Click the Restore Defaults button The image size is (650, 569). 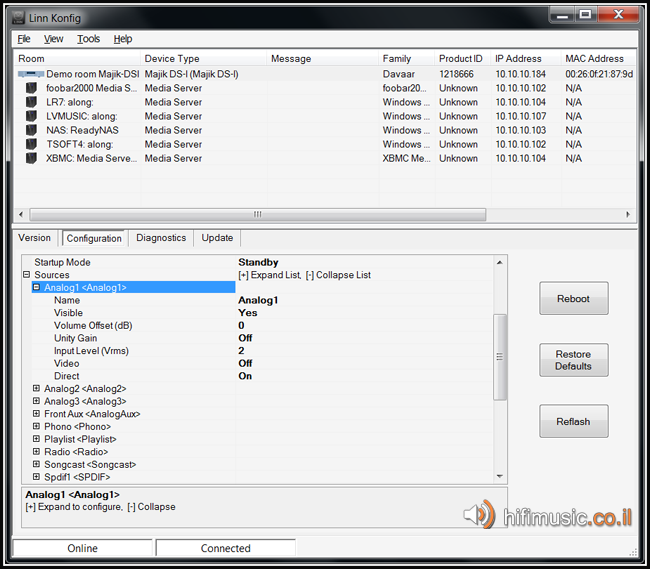pos(574,360)
